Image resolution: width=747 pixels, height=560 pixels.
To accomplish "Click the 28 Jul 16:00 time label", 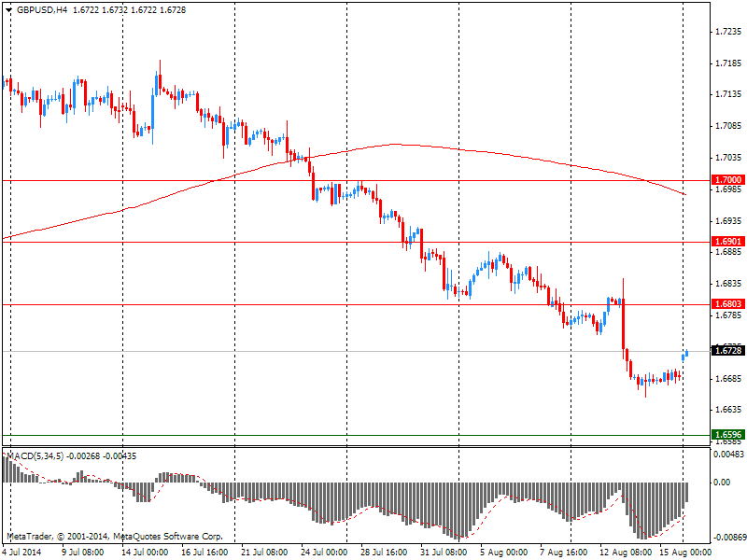I will click(384, 553).
